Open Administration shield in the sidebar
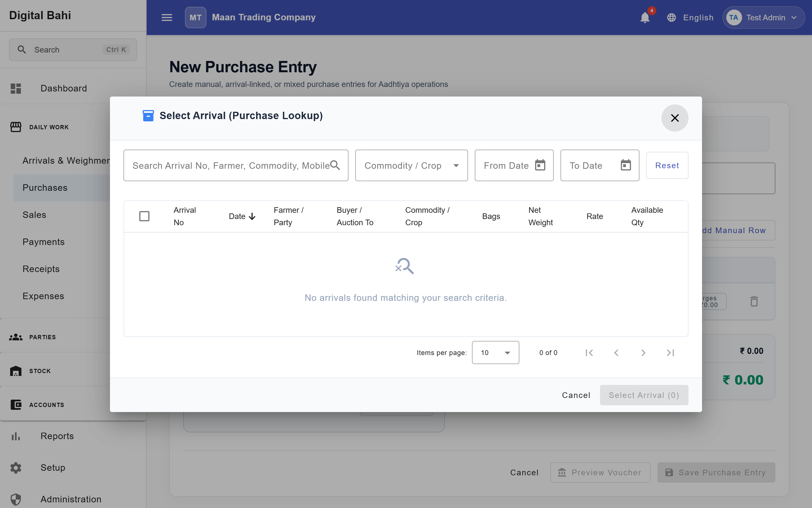This screenshot has width=812, height=508. pos(16,499)
